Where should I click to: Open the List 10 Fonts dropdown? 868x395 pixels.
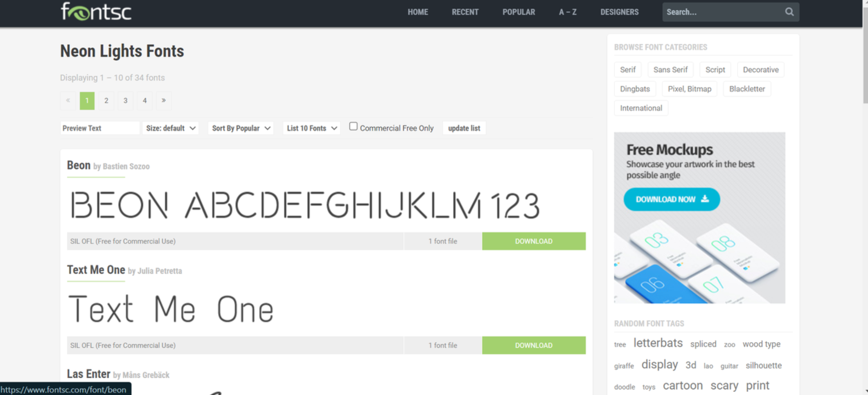point(311,128)
